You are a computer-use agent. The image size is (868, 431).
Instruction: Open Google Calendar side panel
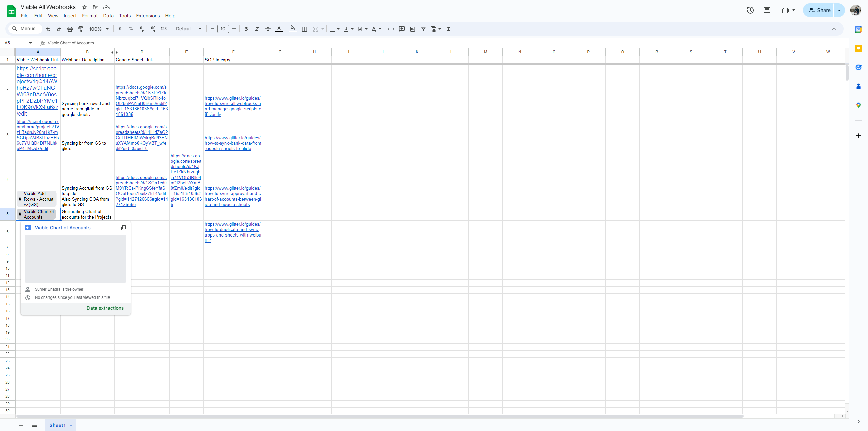(x=859, y=29)
